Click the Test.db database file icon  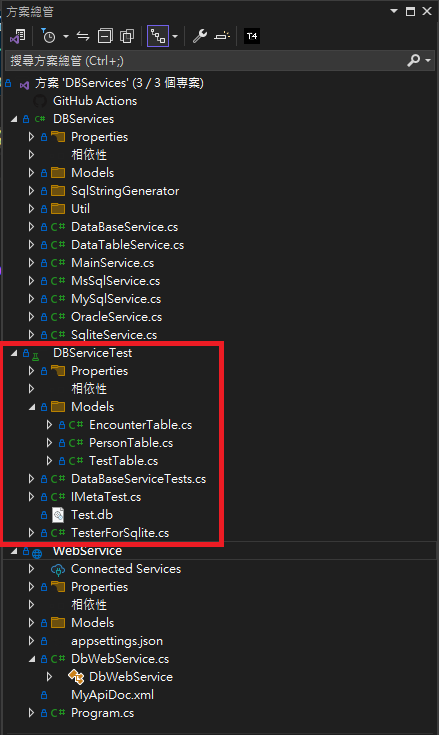[x=58, y=515]
